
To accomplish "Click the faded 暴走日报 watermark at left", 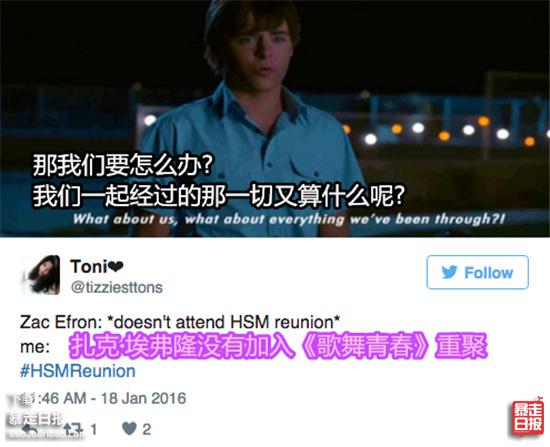I will (35, 419).
